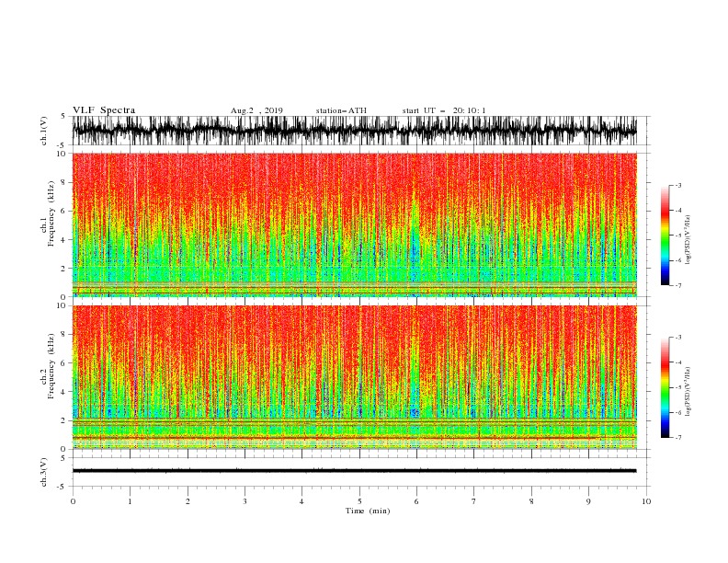This screenshot has height=563, width=728.
Task: Select the date text "Aug.2 , 2019"
Action: point(256,110)
